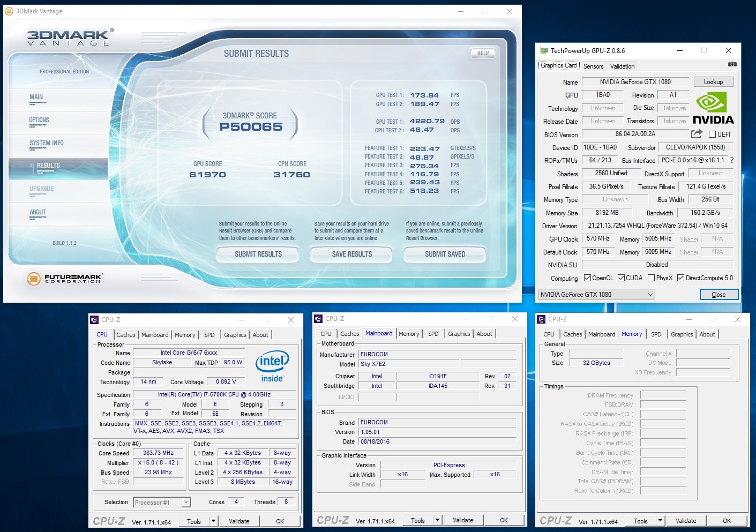Click the Bus Interface question mark icon
This screenshot has height=532, width=756.
click(732, 160)
